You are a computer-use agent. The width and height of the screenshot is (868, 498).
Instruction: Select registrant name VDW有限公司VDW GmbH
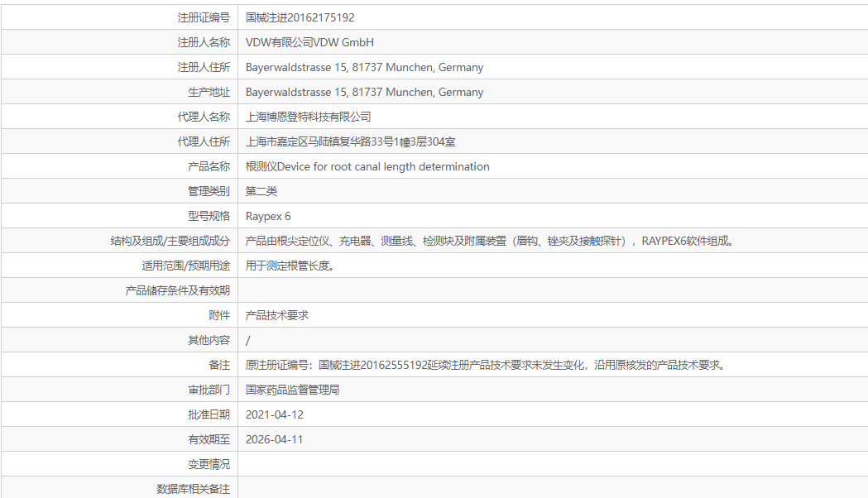coord(309,43)
